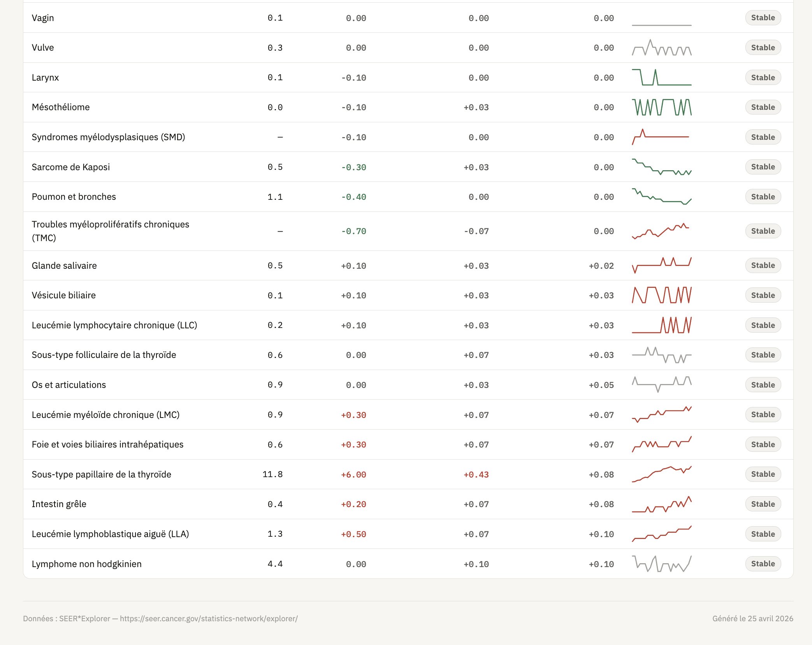Click the Lymphome non hodgkinien sparkline
812x645 pixels.
click(661, 564)
